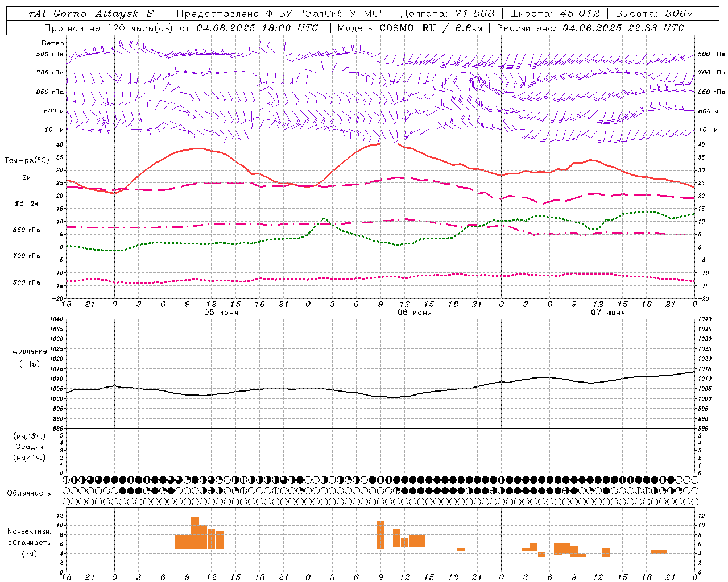728x582 pixels.
Task: Select the 500 м wind level label on left
Action: pos(54,111)
